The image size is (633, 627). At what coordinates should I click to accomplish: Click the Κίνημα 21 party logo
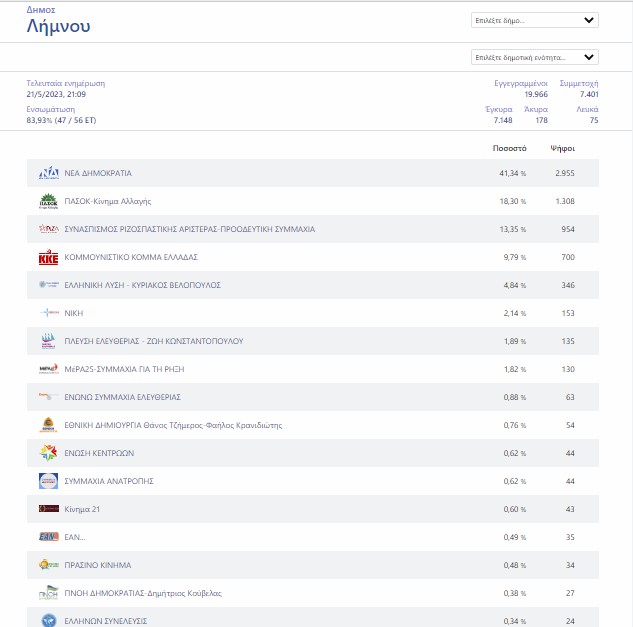click(48, 509)
